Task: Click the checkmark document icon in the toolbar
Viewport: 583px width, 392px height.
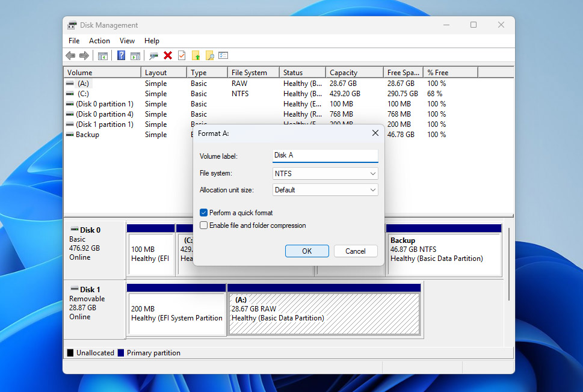Action: (180, 55)
